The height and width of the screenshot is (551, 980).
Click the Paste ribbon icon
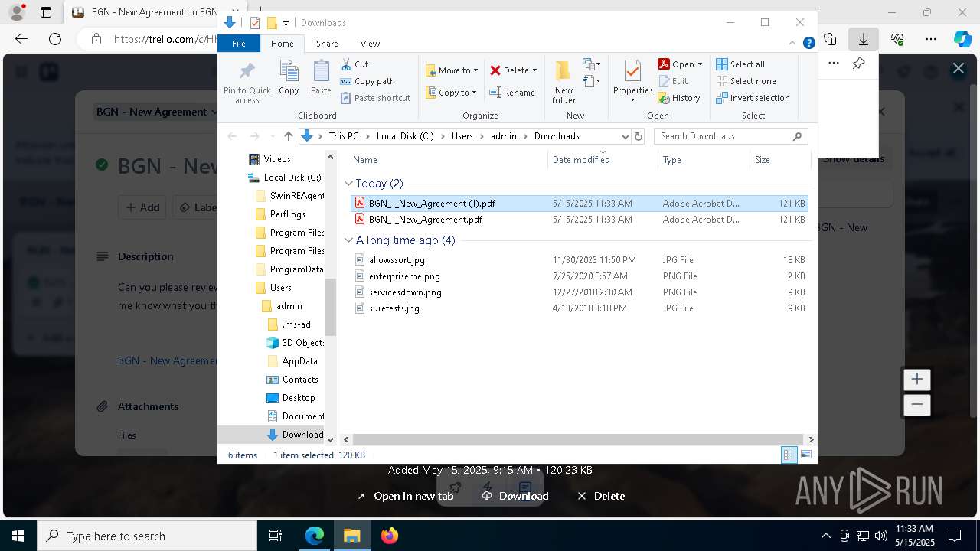click(321, 78)
